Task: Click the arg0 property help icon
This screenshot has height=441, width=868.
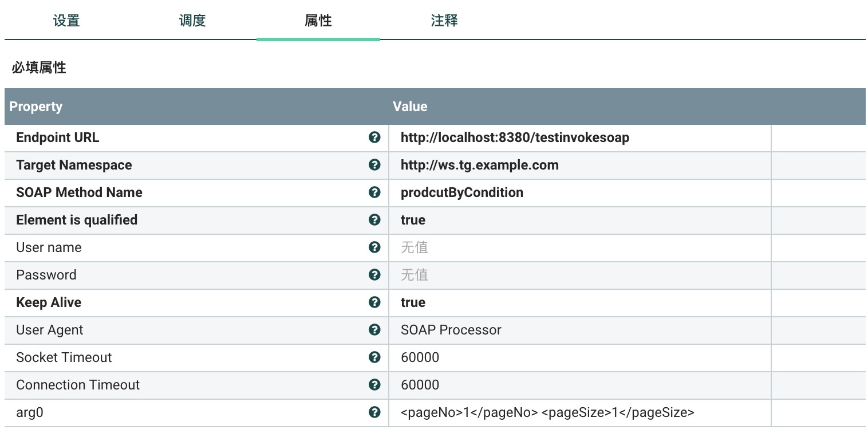Action: click(374, 412)
